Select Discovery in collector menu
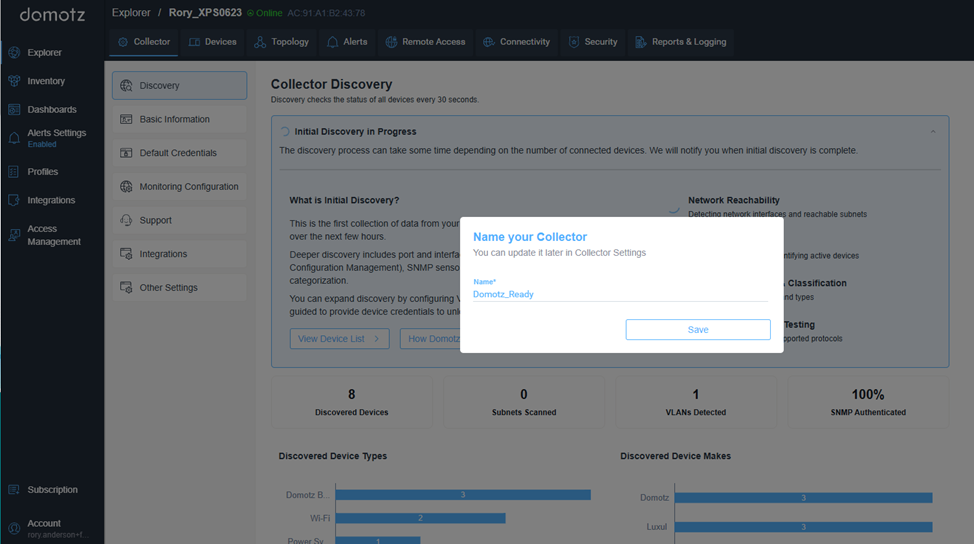The height and width of the screenshot is (544, 974). pos(180,86)
